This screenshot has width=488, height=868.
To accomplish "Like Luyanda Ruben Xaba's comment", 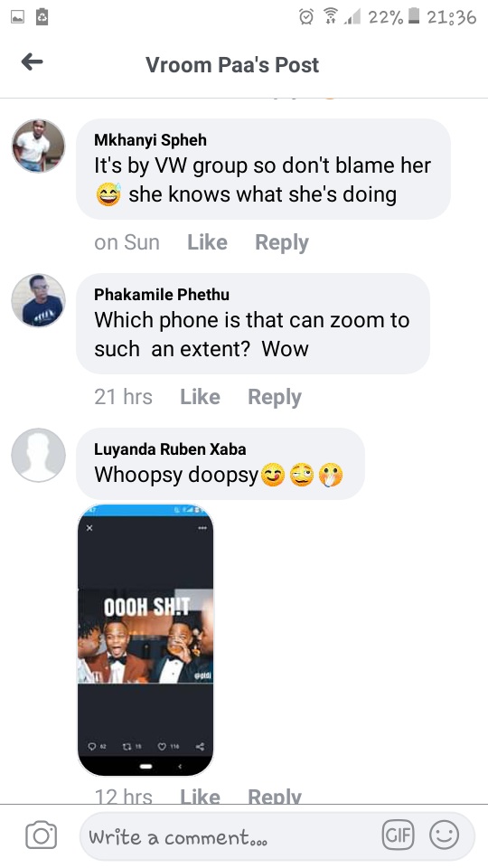I will coord(200,796).
